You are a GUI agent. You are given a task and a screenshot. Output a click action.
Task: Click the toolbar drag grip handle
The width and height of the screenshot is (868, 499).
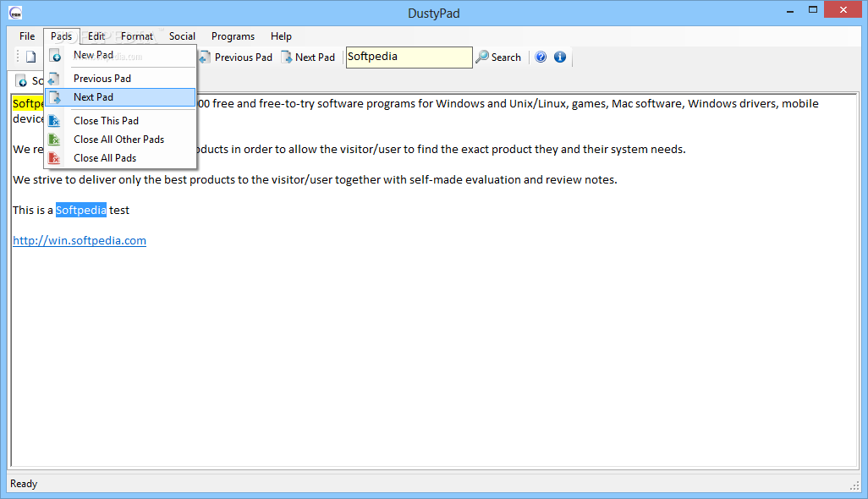18,57
